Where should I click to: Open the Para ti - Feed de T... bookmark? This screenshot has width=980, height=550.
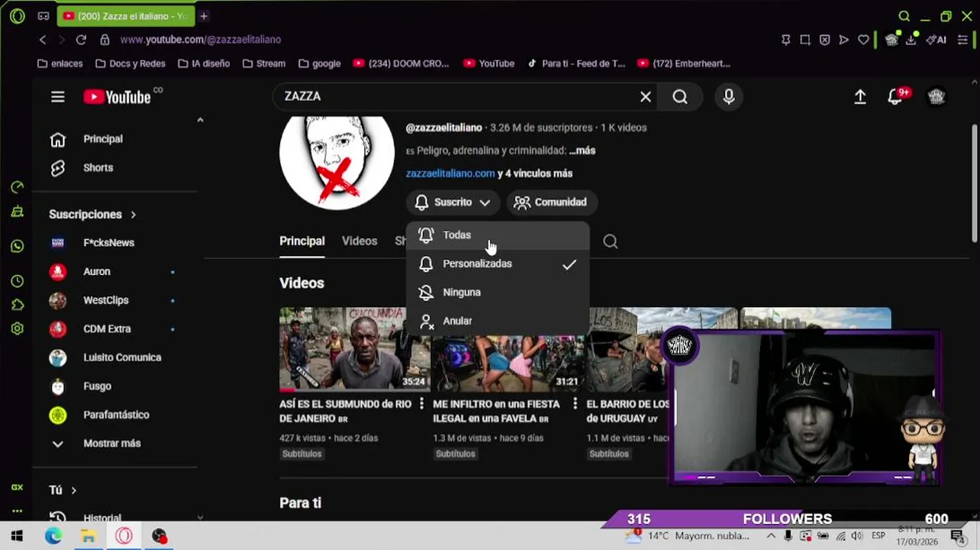(x=576, y=63)
